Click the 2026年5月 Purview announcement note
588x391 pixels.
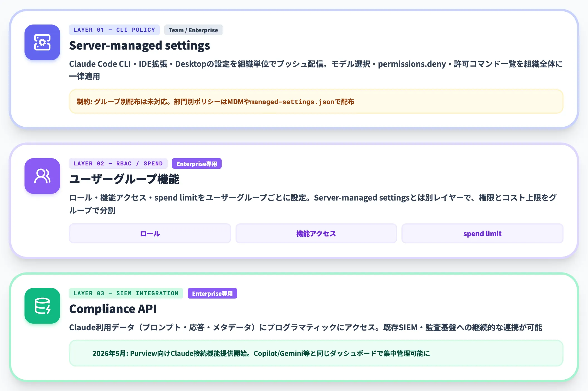click(316, 353)
